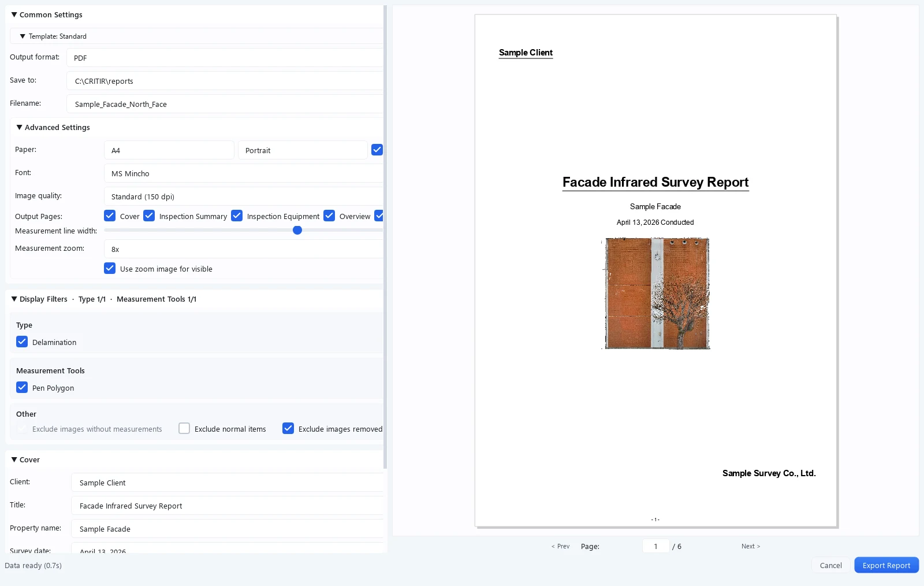The width and height of the screenshot is (924, 586).
Task: Click the Title field Facade Infrared Survey Report
Action: (x=228, y=506)
